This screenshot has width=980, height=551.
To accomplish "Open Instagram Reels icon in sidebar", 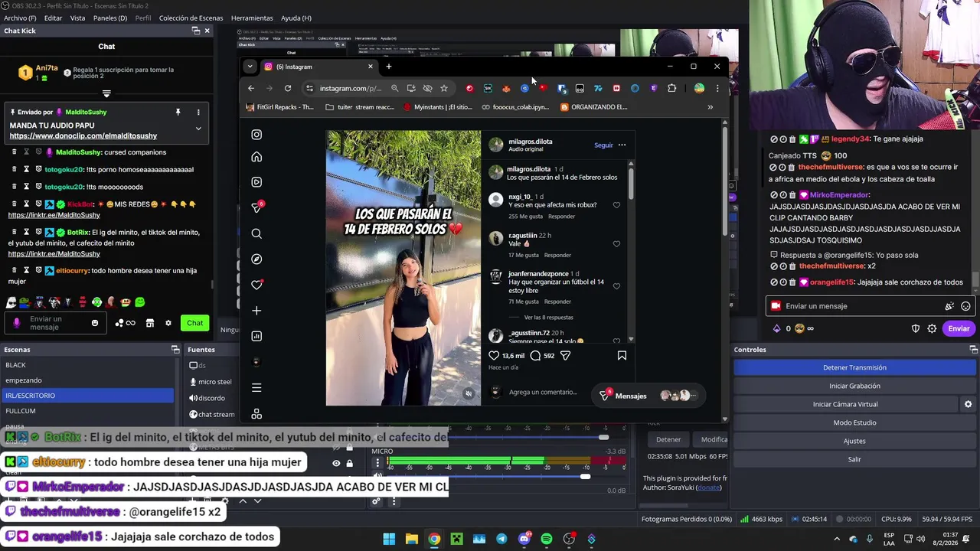I will [256, 182].
